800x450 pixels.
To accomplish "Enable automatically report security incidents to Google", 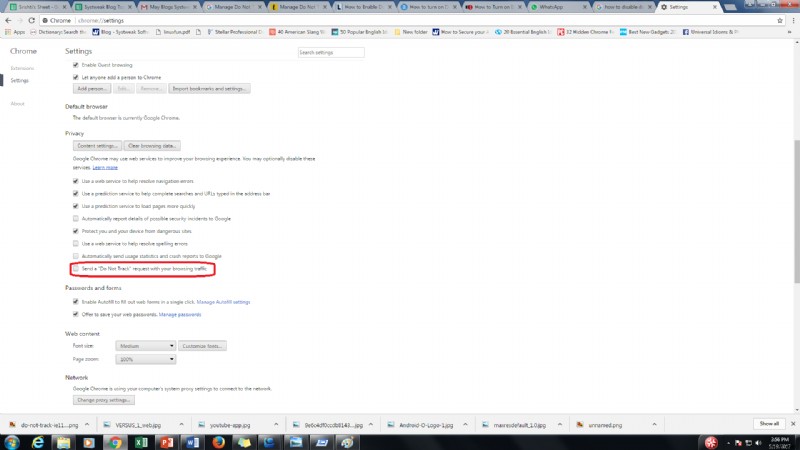I will (76, 218).
